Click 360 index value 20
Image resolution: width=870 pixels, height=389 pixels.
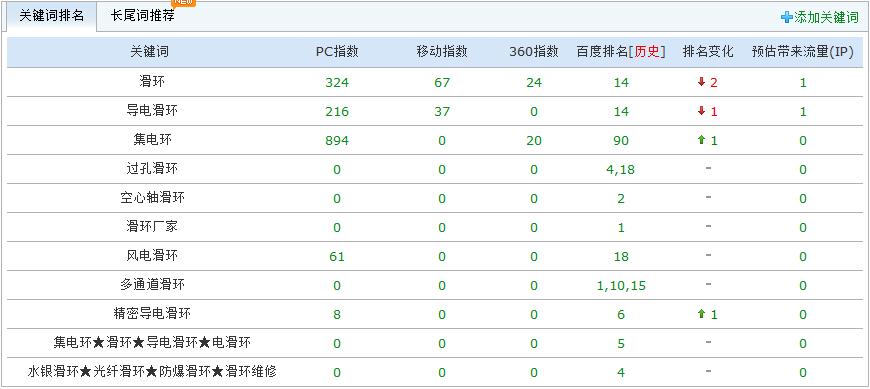coord(534,140)
